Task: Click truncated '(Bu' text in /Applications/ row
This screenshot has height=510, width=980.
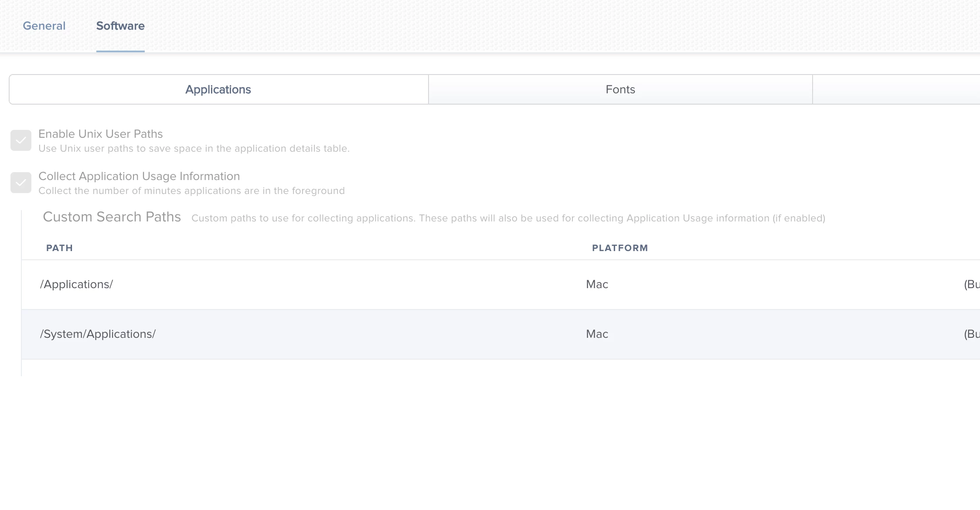Action: (x=971, y=284)
